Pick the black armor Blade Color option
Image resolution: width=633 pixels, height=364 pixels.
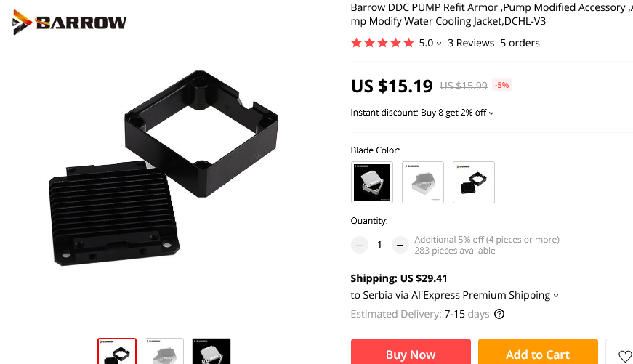[x=474, y=182]
